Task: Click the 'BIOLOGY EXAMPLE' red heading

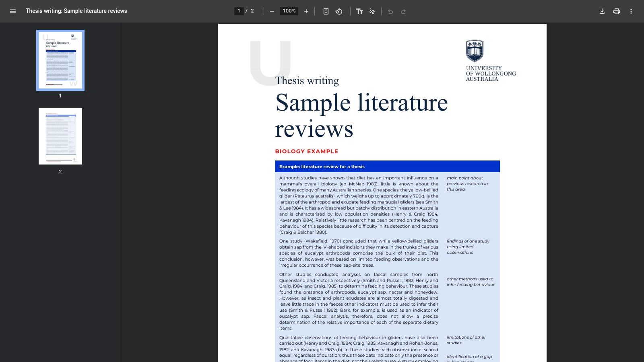Action: (307, 151)
